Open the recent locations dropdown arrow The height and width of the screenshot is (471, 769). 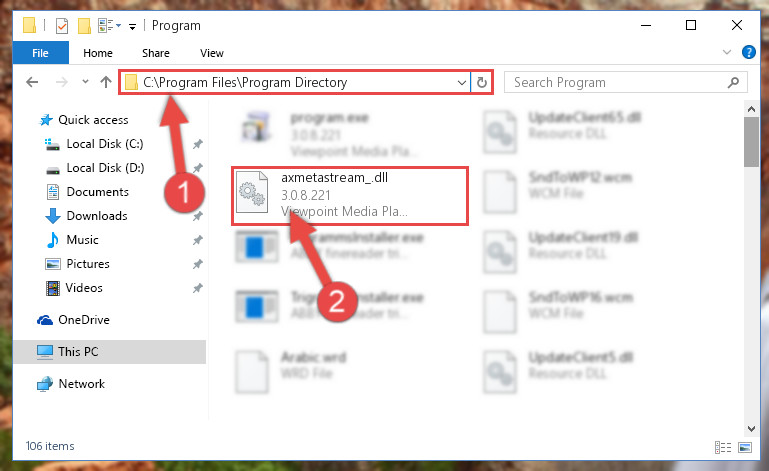point(85,82)
